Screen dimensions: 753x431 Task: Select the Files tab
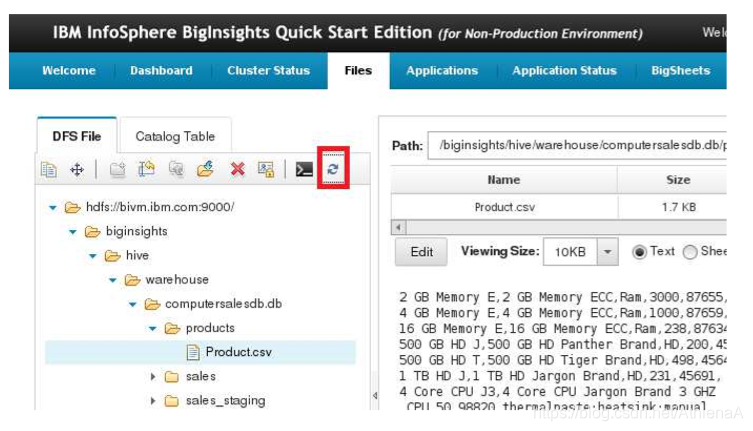358,71
